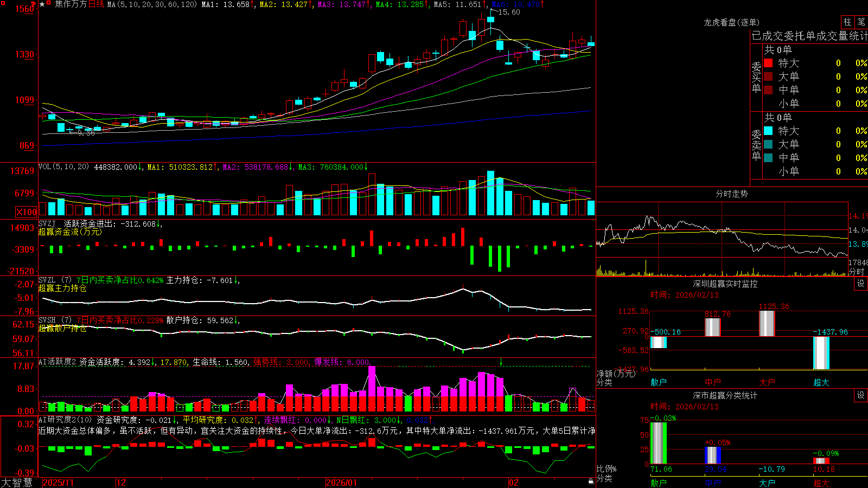Click 超赢资金流(万元) label

(x=70, y=232)
